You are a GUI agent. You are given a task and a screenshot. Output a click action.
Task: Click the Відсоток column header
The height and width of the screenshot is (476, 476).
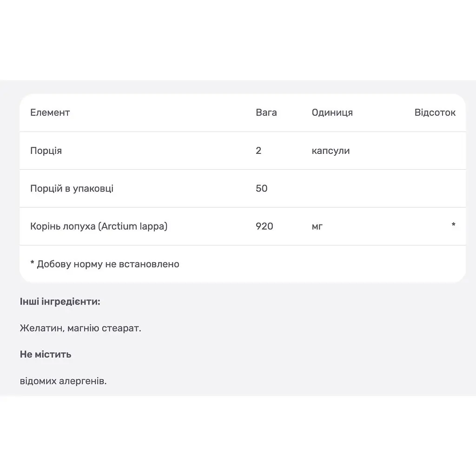coord(435,112)
